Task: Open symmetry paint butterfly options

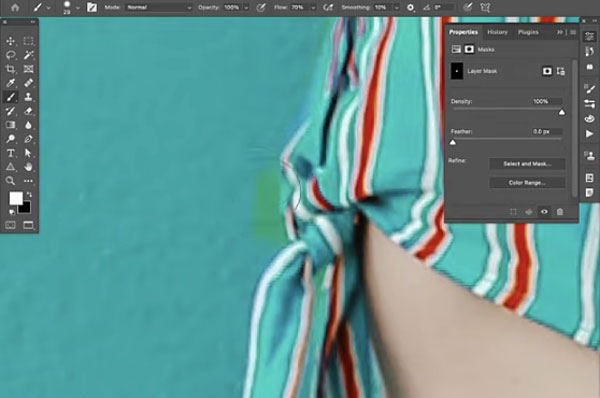Action: [x=485, y=7]
